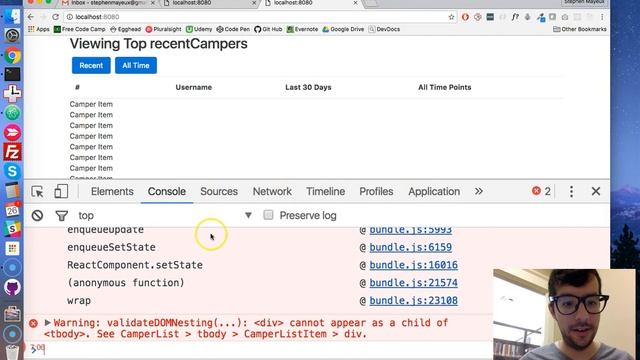Open the console filter funnel
640x360 pixels.
click(x=62, y=216)
